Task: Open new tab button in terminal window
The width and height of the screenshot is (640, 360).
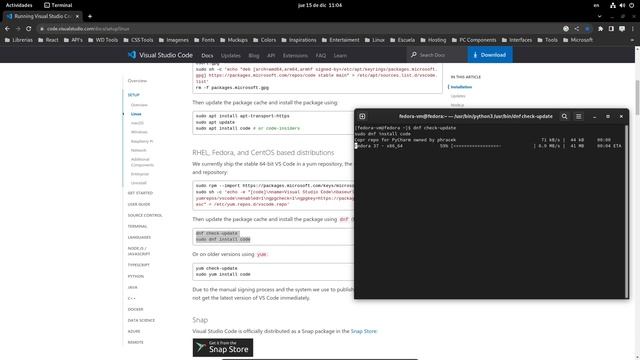Action: [362, 116]
